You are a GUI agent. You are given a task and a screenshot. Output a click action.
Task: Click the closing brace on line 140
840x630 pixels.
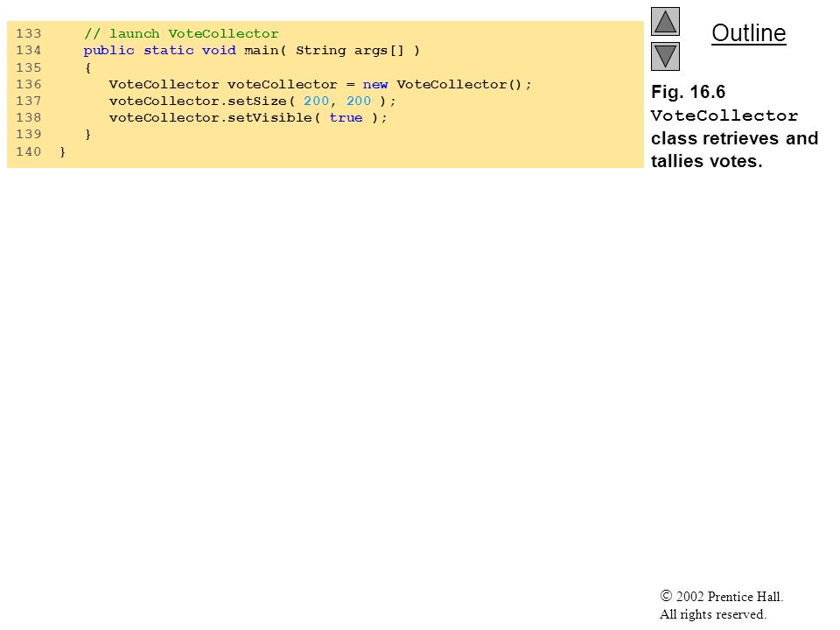pos(63,151)
